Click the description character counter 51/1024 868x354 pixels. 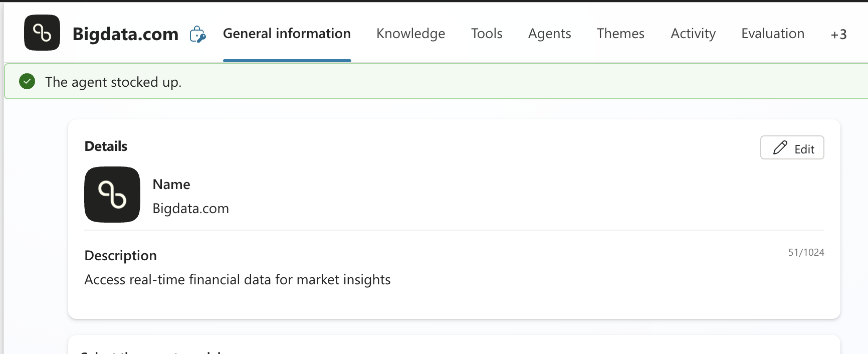806,252
